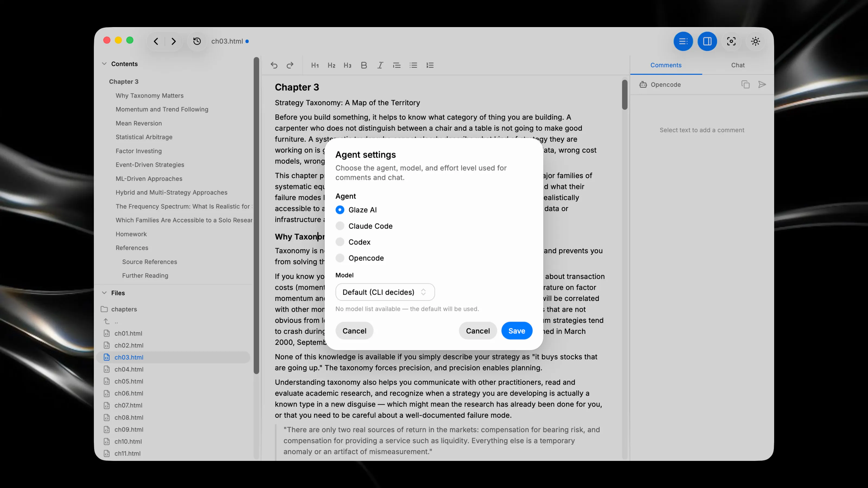Collapse the Contents section
Screen dimensions: 868x488
click(104, 64)
